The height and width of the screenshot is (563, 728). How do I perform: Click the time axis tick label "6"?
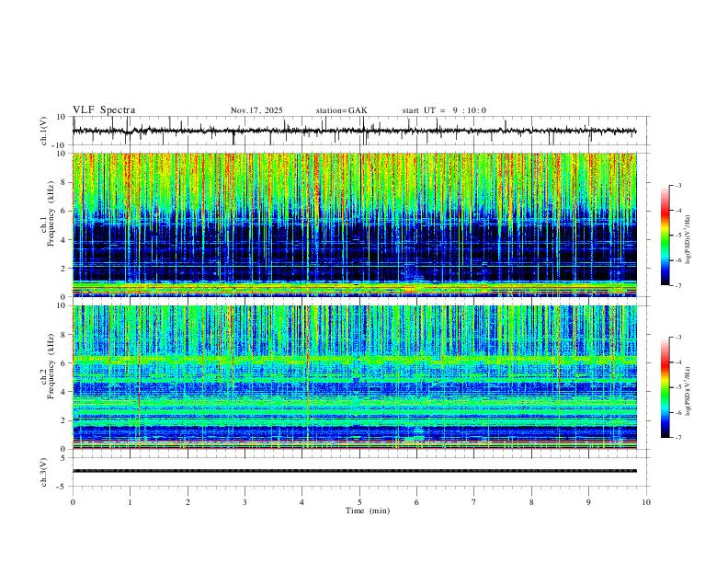[416, 502]
